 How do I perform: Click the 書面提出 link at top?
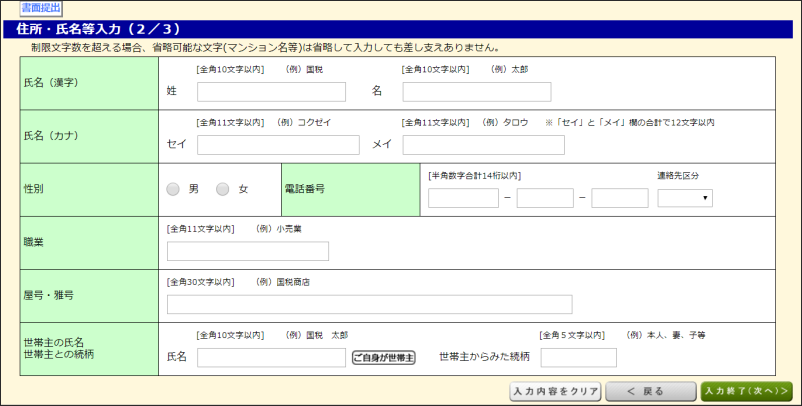[41, 8]
